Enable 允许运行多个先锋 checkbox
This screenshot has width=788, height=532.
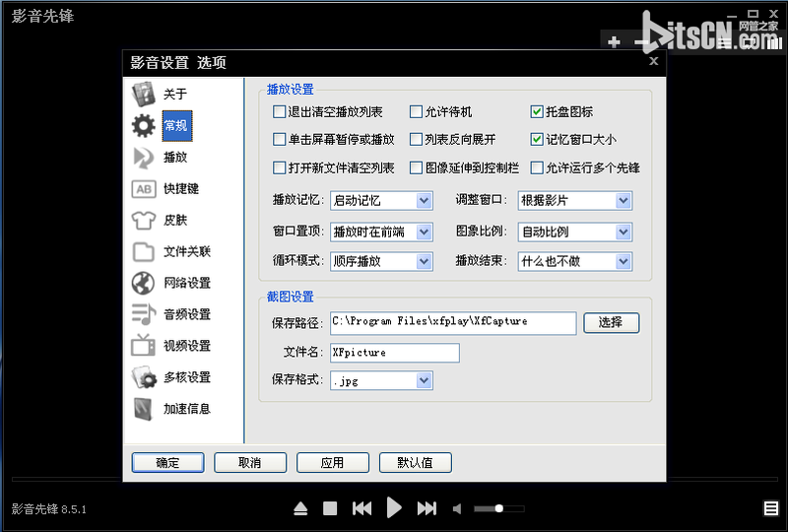537,167
